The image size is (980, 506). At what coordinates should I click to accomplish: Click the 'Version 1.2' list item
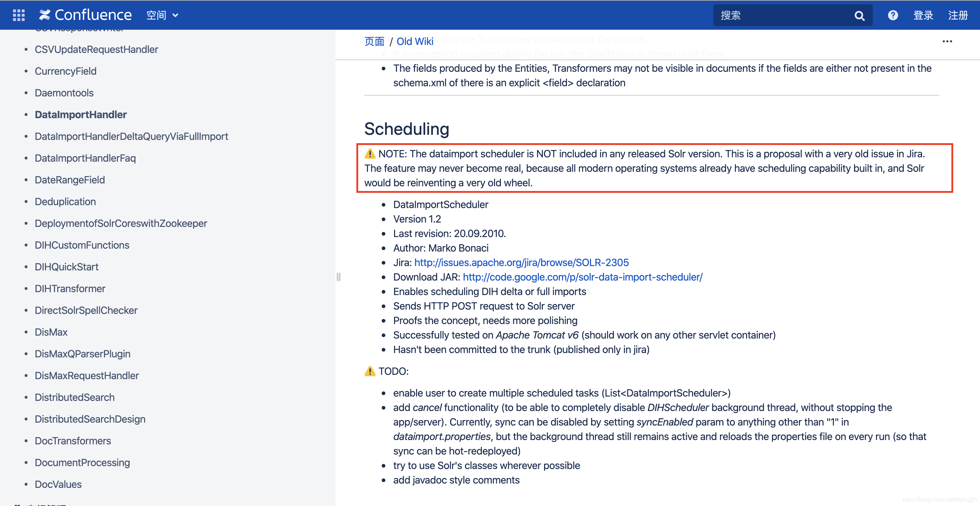pyautogui.click(x=417, y=219)
